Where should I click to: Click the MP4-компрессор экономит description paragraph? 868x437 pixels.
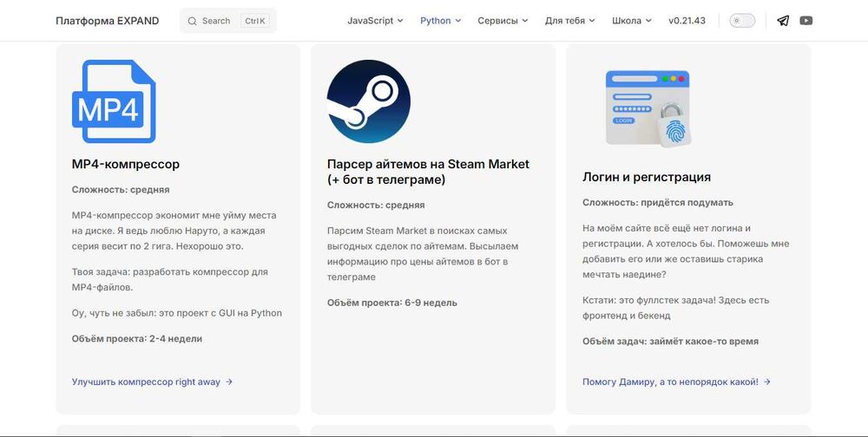coord(174,231)
